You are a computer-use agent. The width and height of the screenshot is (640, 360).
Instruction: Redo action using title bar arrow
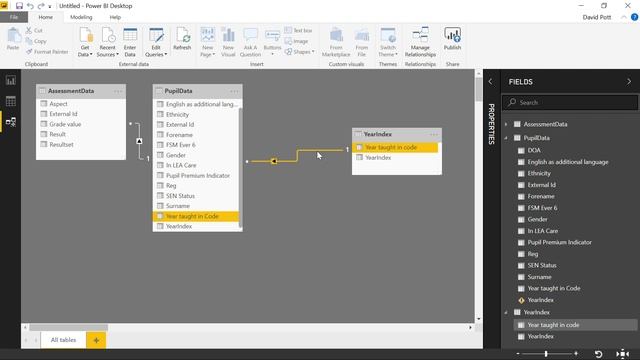pyautogui.click(x=41, y=6)
